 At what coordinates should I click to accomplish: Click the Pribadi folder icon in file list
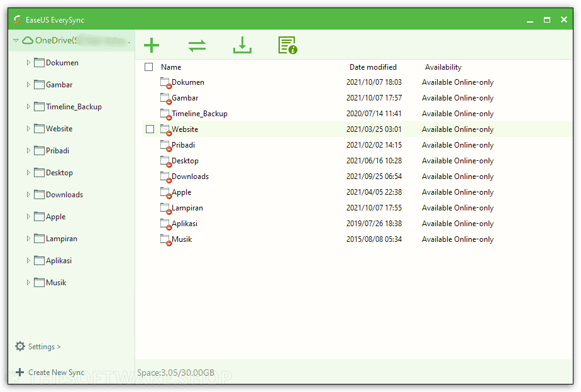[165, 146]
